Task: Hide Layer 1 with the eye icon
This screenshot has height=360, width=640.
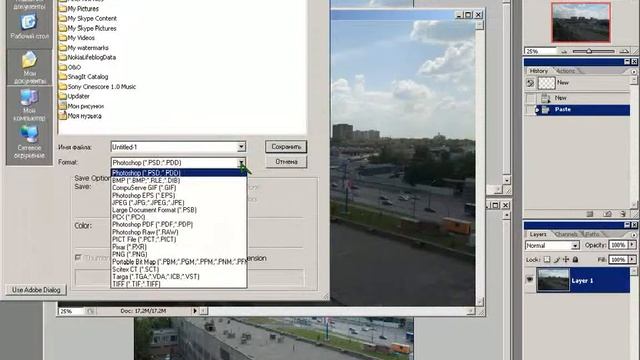Action: pos(530,280)
